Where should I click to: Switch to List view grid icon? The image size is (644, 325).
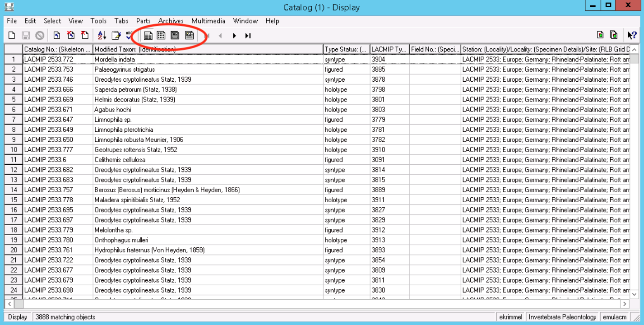click(x=161, y=35)
